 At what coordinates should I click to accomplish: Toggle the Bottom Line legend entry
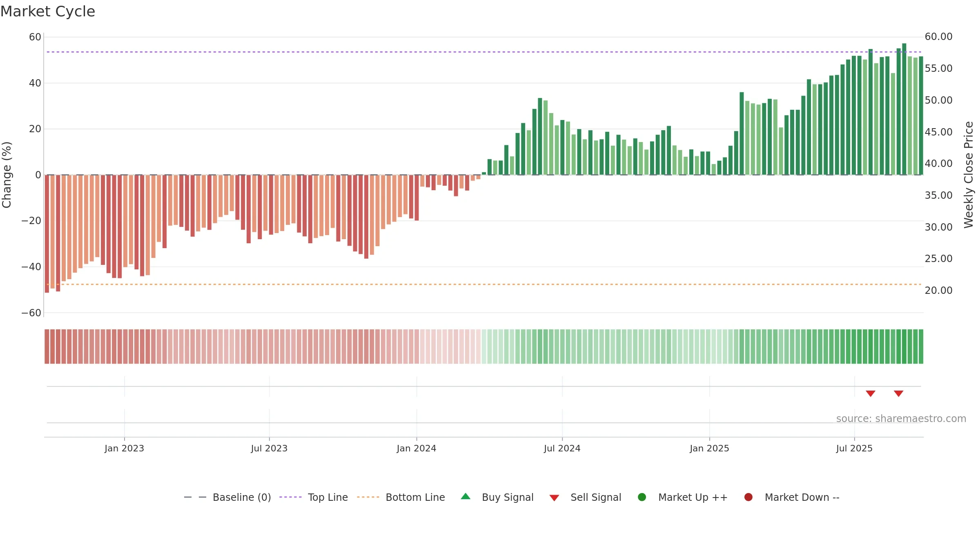click(401, 497)
